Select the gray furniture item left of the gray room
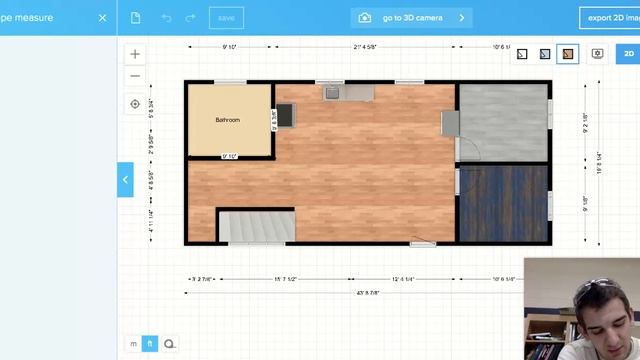The width and height of the screenshot is (640, 360). point(450,124)
